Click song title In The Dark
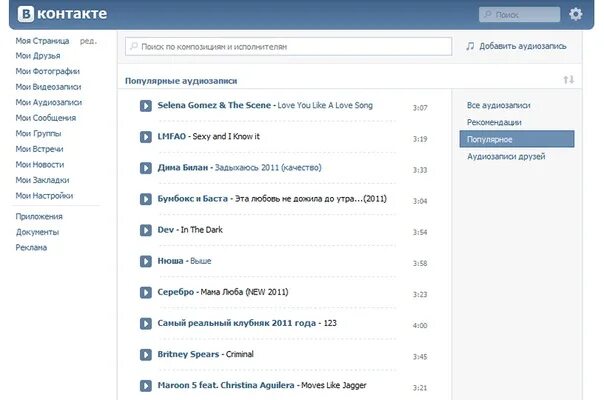Viewport: 604px width, 400px height. tap(202, 230)
